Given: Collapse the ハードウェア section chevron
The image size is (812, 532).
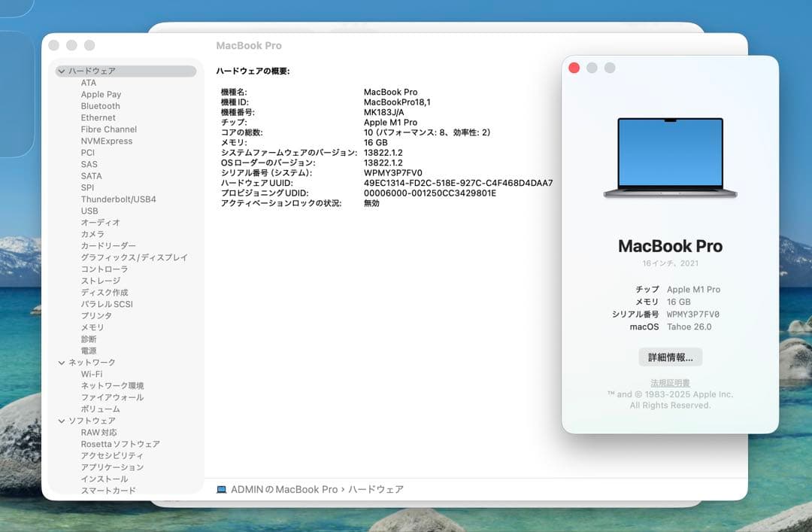Looking at the screenshot, I should [x=62, y=71].
